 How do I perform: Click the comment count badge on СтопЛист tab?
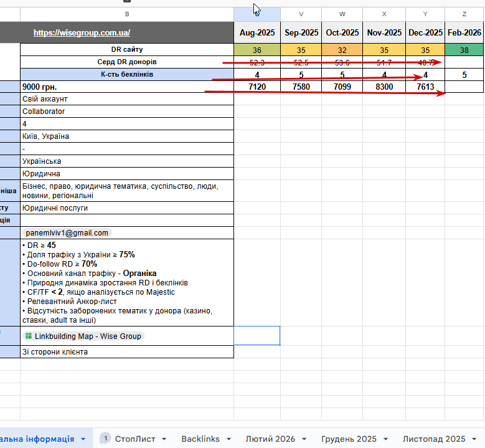point(105,439)
